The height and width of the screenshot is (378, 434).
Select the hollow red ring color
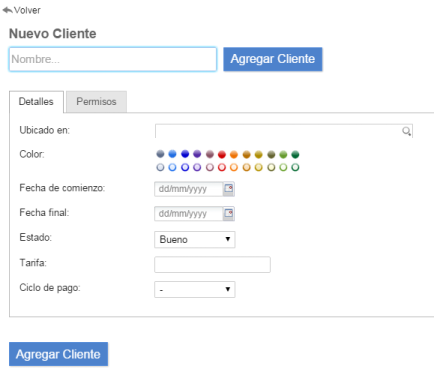pyautogui.click(x=222, y=167)
